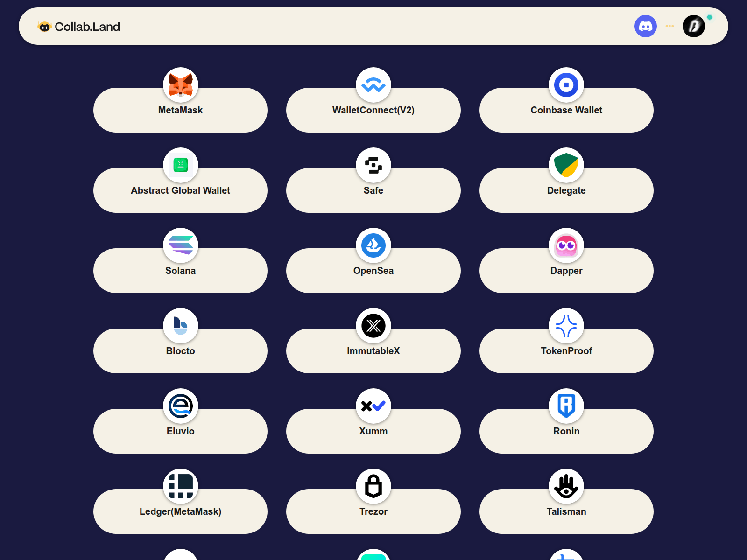Click the Dapper icon
747x560 pixels.
566,245
